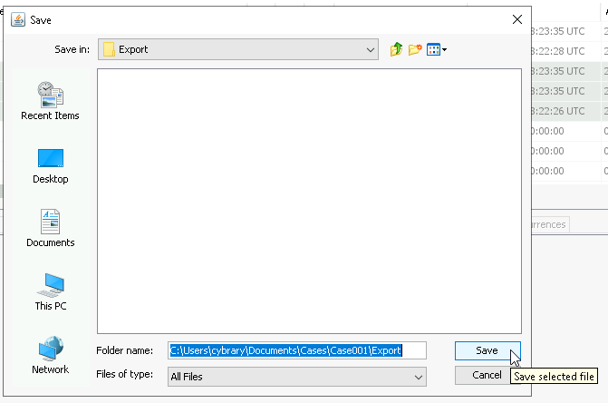Viewport: 613px width, 408px height.
Task: Go to Documents location
Action: click(50, 229)
